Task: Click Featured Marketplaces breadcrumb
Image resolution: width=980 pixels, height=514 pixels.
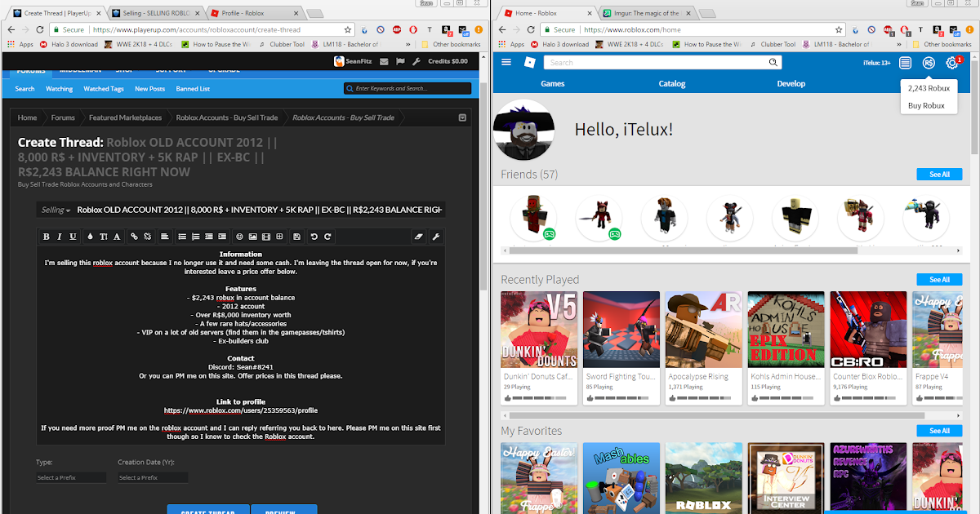Action: click(125, 117)
